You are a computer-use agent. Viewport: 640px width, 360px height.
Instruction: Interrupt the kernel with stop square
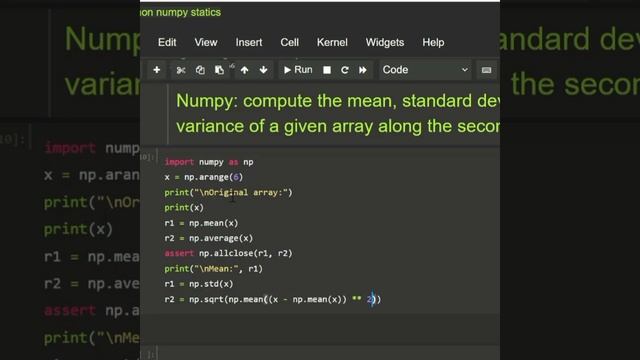coord(327,70)
